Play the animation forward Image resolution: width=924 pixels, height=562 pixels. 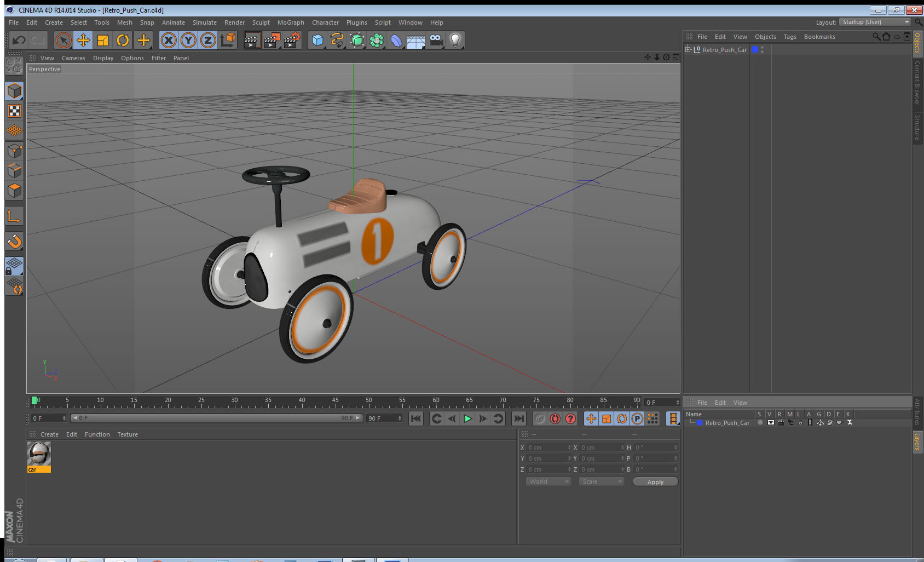(x=467, y=418)
